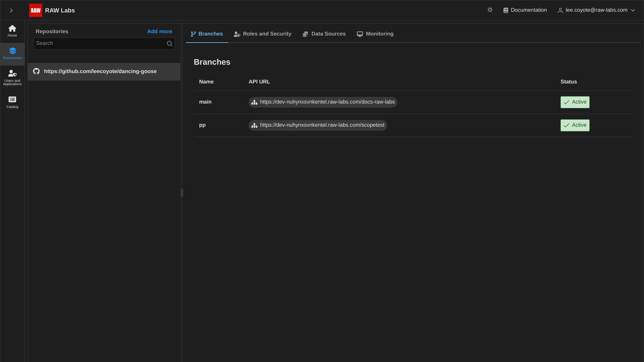Click the user profile icon
The image size is (644, 362).
pyautogui.click(x=560, y=10)
